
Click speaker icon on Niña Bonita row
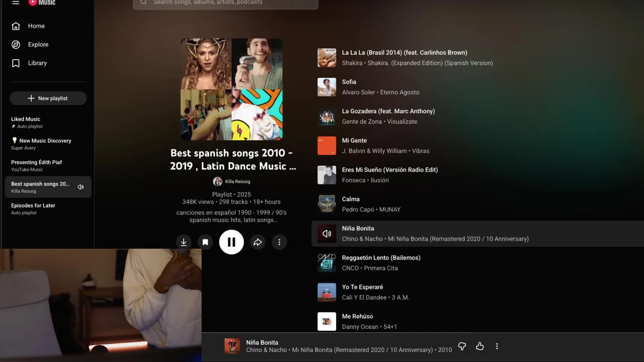click(327, 234)
